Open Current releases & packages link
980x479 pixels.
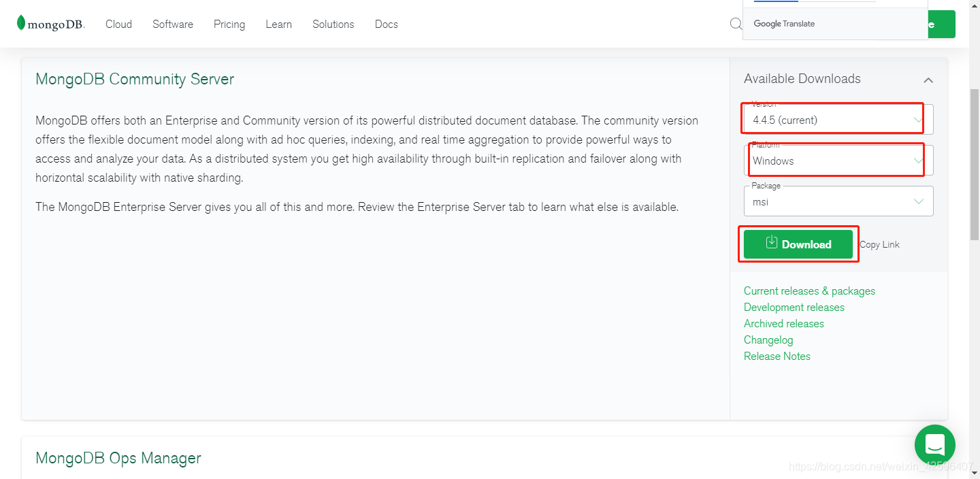pos(809,291)
